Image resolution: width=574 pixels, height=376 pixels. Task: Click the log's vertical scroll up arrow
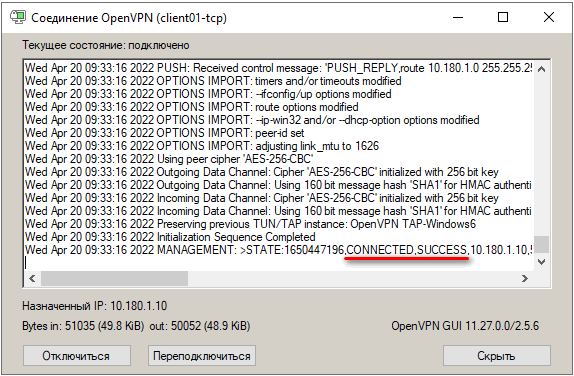[541, 69]
